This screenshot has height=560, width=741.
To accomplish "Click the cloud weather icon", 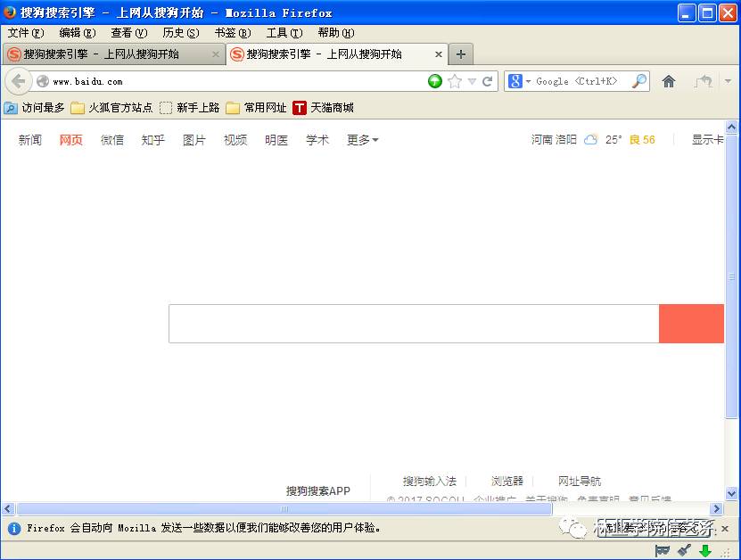I will (x=590, y=140).
